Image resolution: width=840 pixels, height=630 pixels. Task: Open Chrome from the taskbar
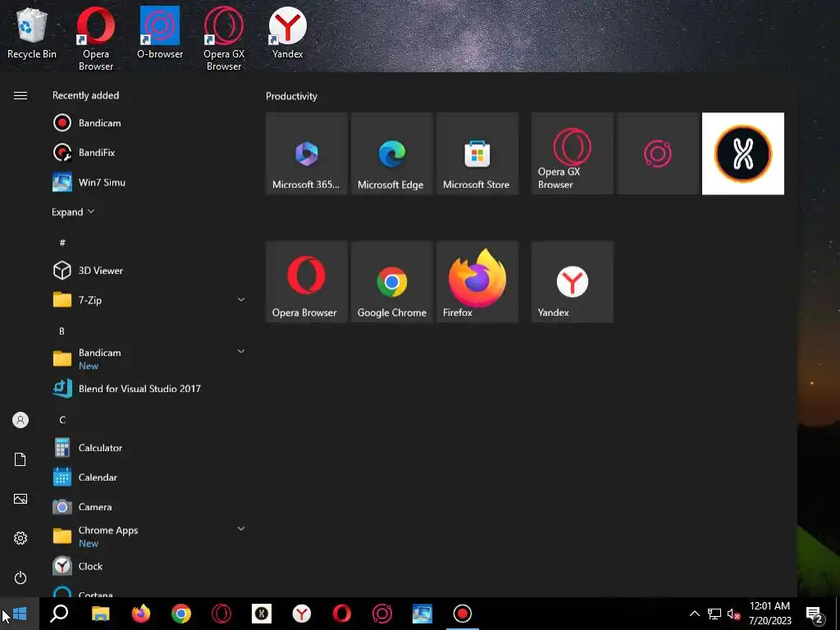point(181,614)
